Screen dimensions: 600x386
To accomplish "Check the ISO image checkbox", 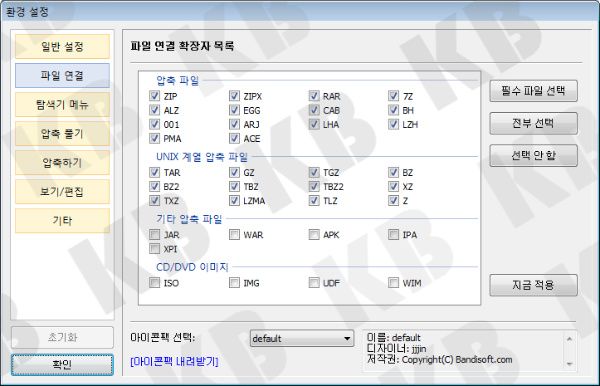I will 154,283.
